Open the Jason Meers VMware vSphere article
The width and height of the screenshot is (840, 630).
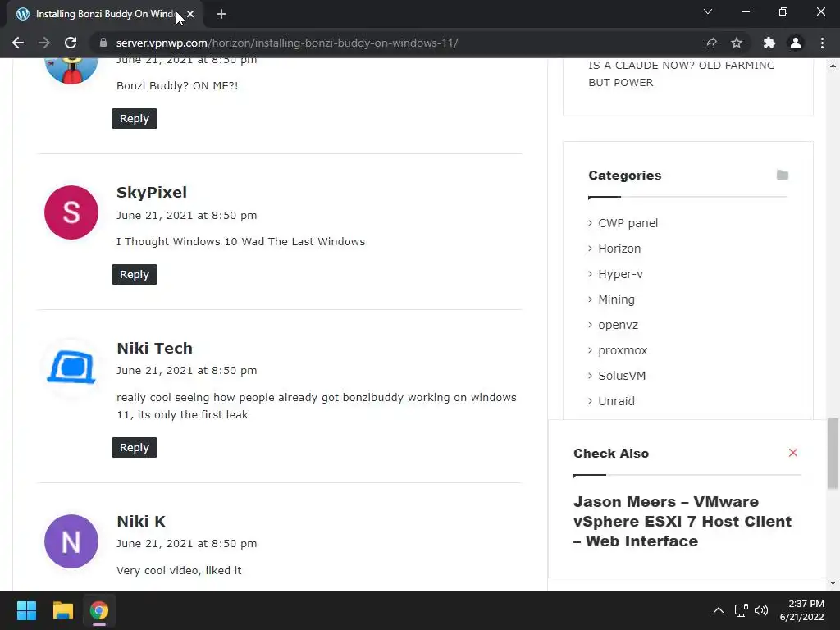click(682, 521)
